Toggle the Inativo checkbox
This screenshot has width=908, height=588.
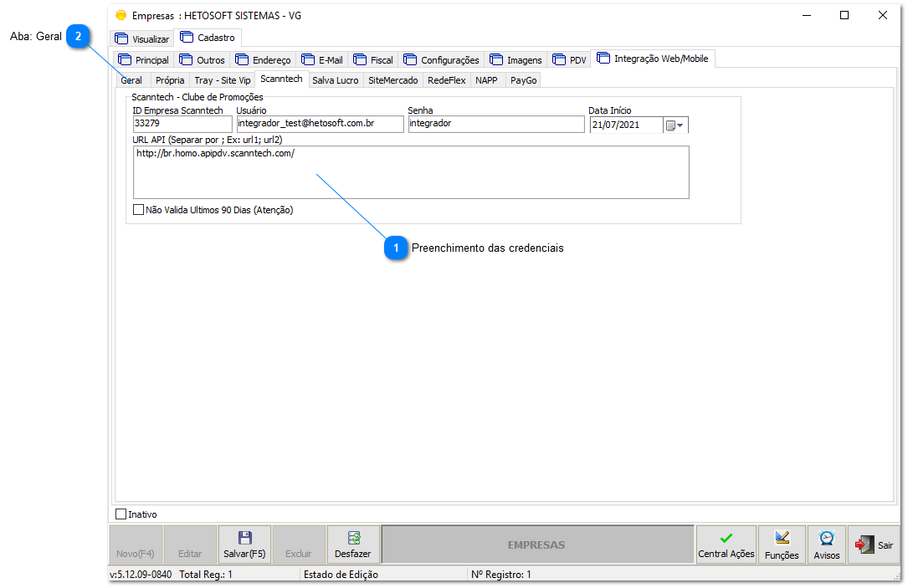click(x=121, y=514)
